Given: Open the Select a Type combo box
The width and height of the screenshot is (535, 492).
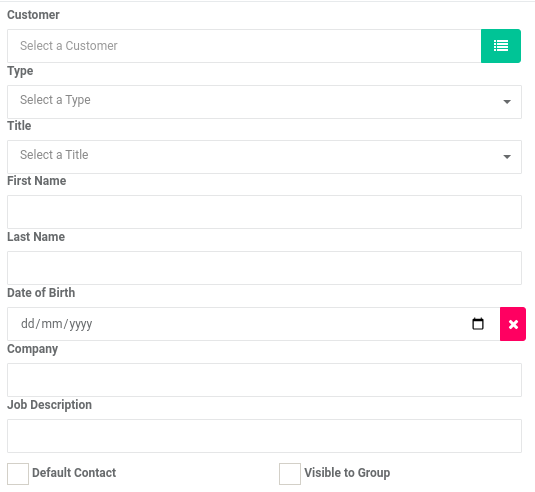Looking at the screenshot, I should pos(264,102).
